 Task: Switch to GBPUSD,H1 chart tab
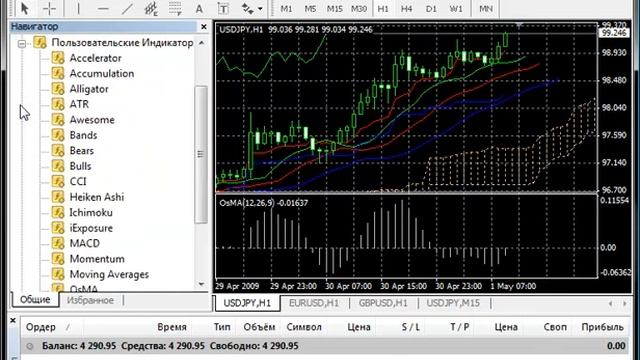point(383,304)
